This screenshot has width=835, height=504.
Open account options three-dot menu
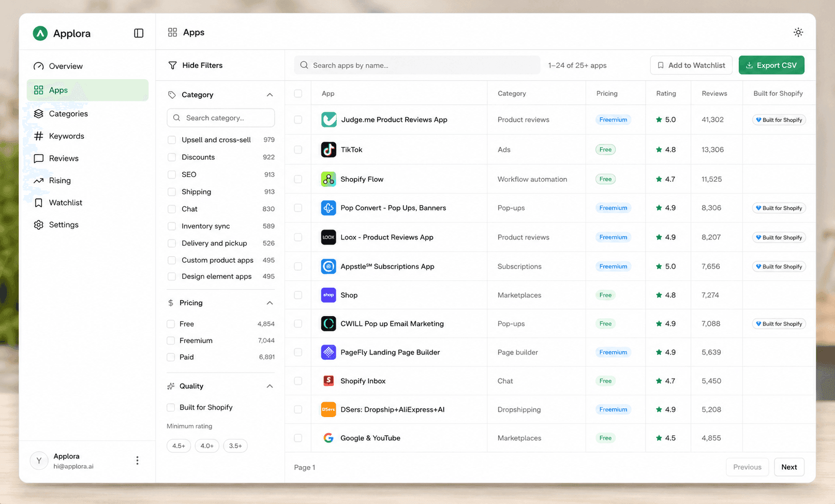tap(137, 461)
